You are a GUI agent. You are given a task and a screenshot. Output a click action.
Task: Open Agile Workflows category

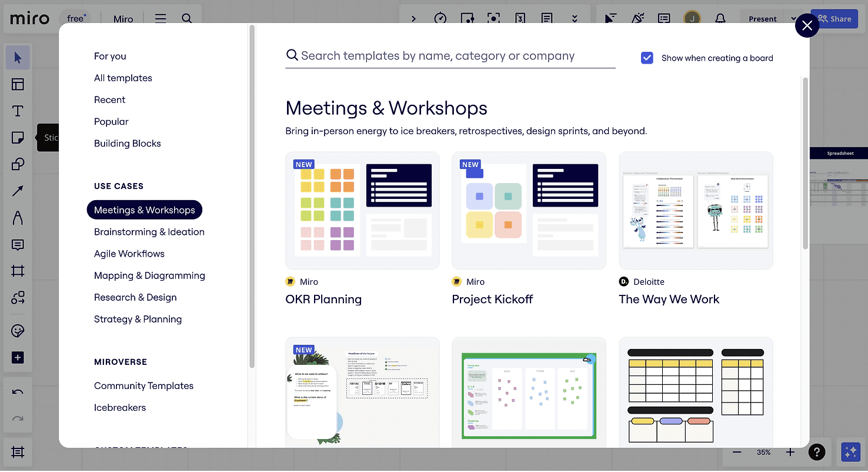point(129,254)
